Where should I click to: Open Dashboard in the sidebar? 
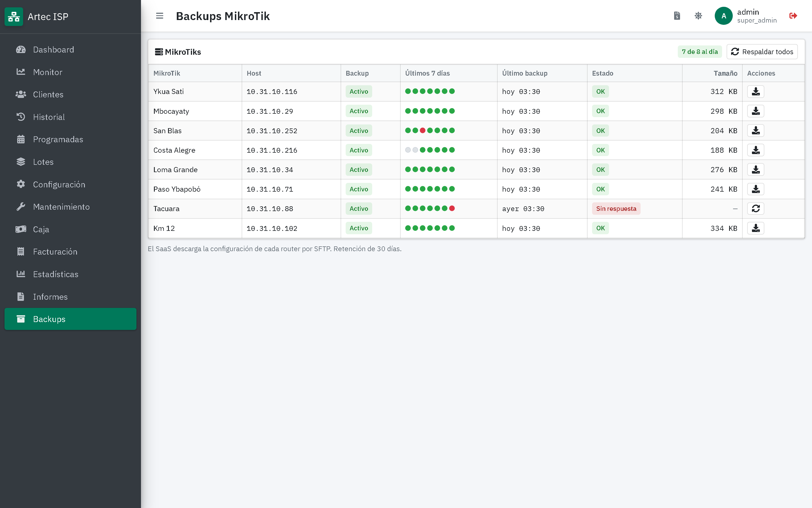click(x=70, y=49)
